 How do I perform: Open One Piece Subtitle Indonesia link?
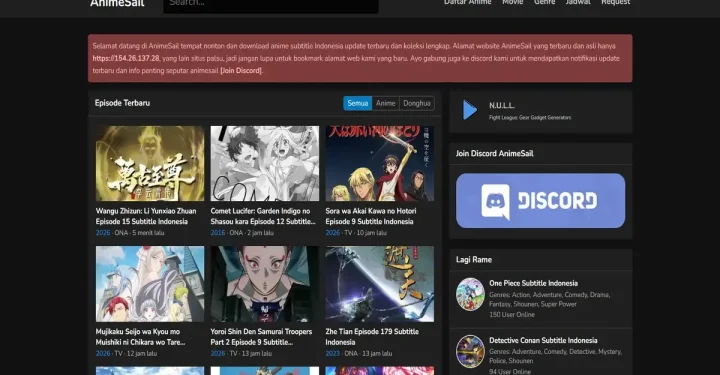(534, 283)
